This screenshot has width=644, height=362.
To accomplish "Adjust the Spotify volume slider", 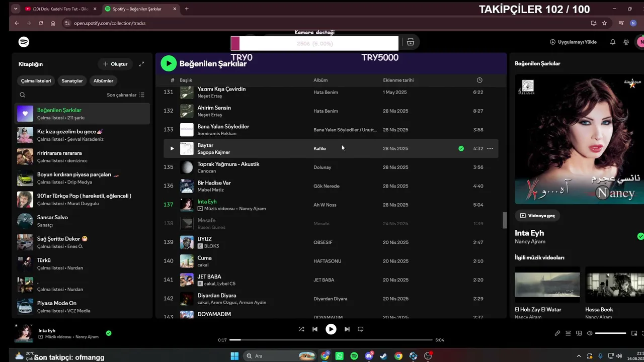I will tap(611, 333).
